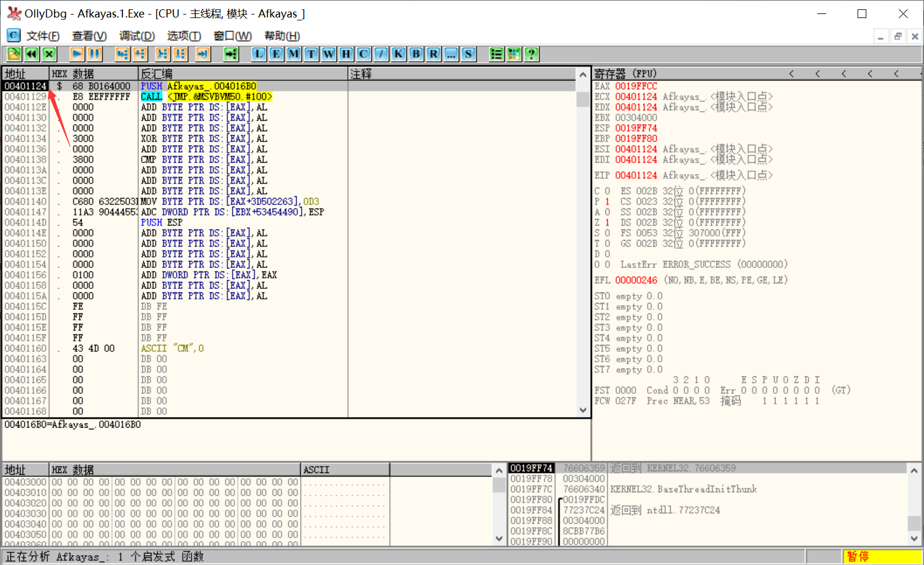Click the P flag value in registers

[607, 202]
